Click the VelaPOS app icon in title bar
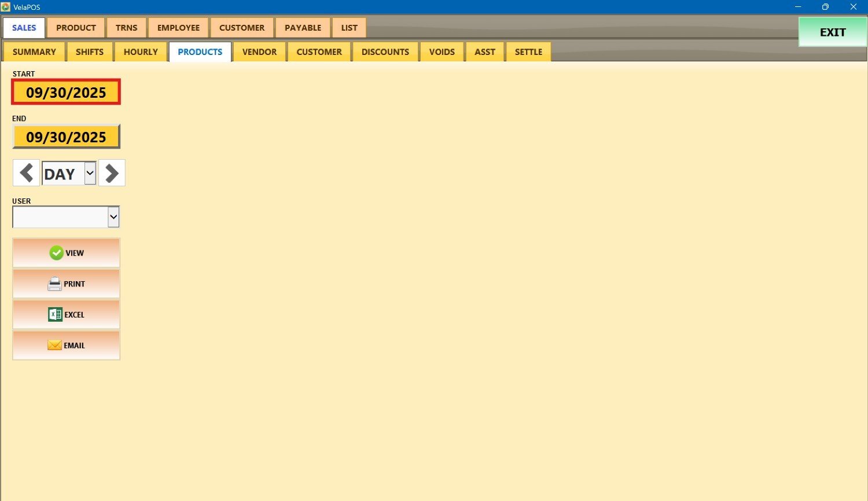The height and width of the screenshot is (501, 868). pyautogui.click(x=6, y=7)
